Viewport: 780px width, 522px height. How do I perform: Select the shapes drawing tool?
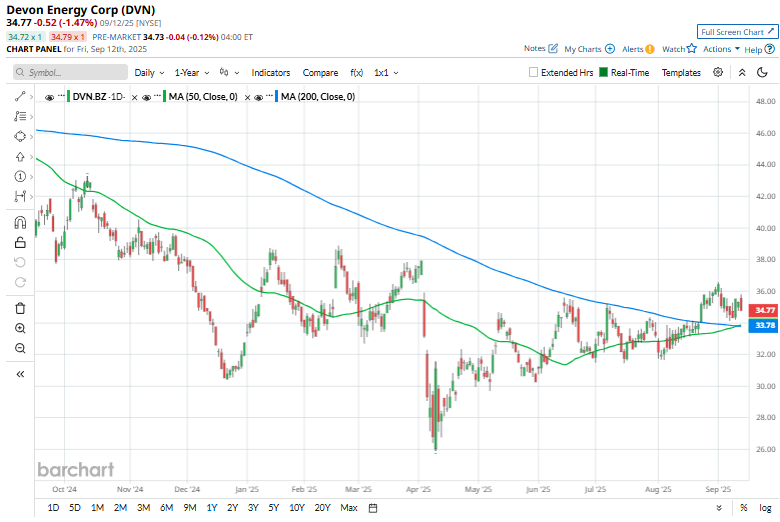[x=20, y=136]
